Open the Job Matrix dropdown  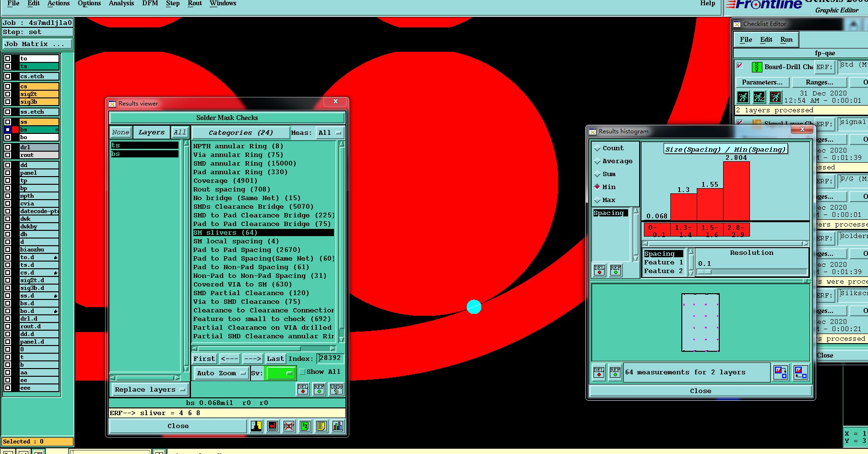(x=37, y=44)
